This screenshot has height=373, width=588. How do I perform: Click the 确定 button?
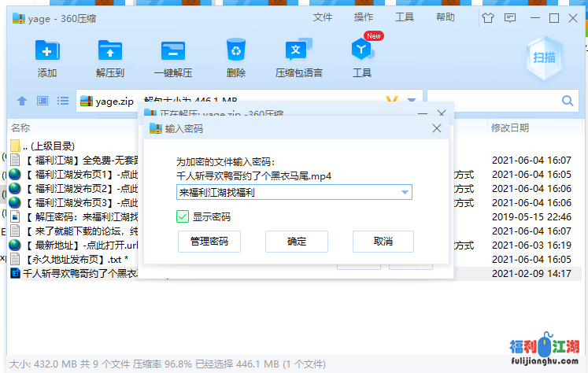coord(297,241)
